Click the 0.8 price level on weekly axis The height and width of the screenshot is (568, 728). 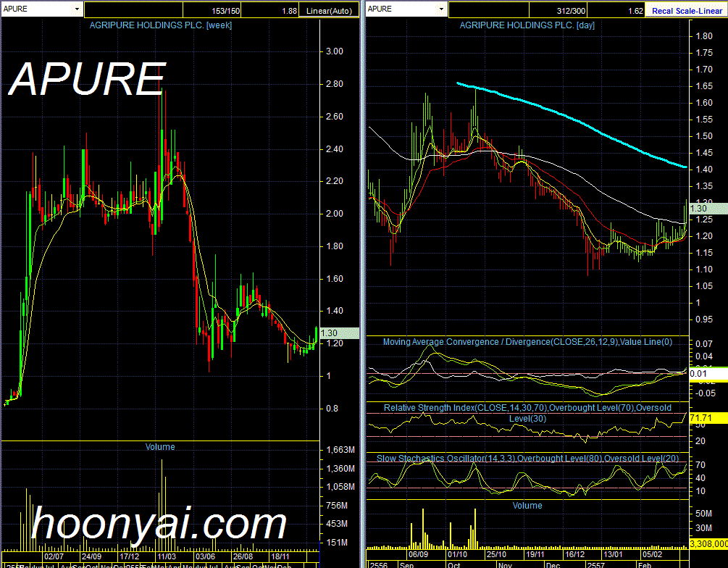pyautogui.click(x=332, y=408)
